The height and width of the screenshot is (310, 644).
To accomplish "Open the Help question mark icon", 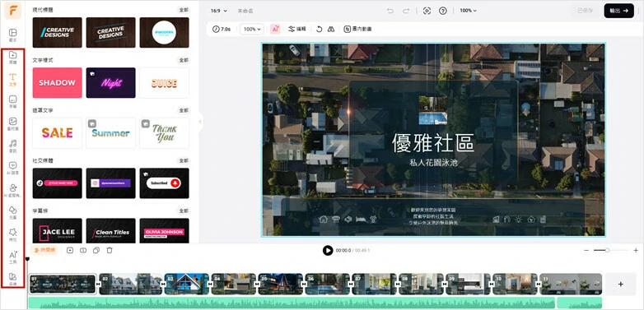I will (x=443, y=11).
